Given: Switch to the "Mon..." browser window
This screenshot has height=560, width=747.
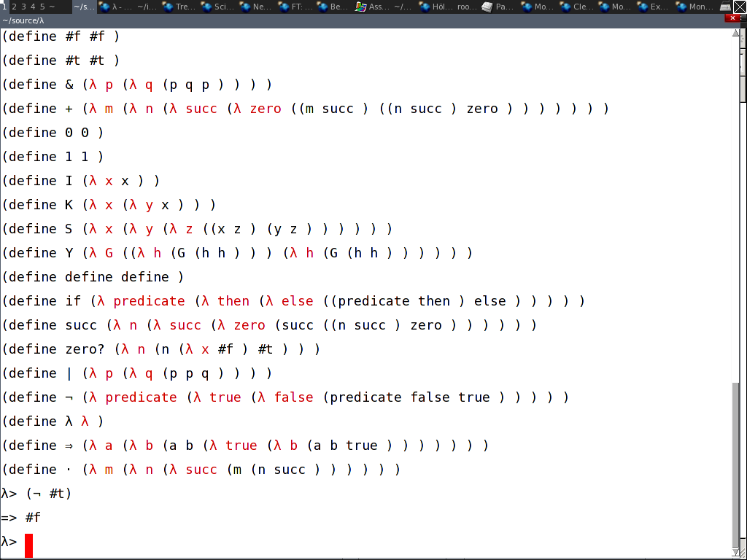Looking at the screenshot, I should [692, 7].
